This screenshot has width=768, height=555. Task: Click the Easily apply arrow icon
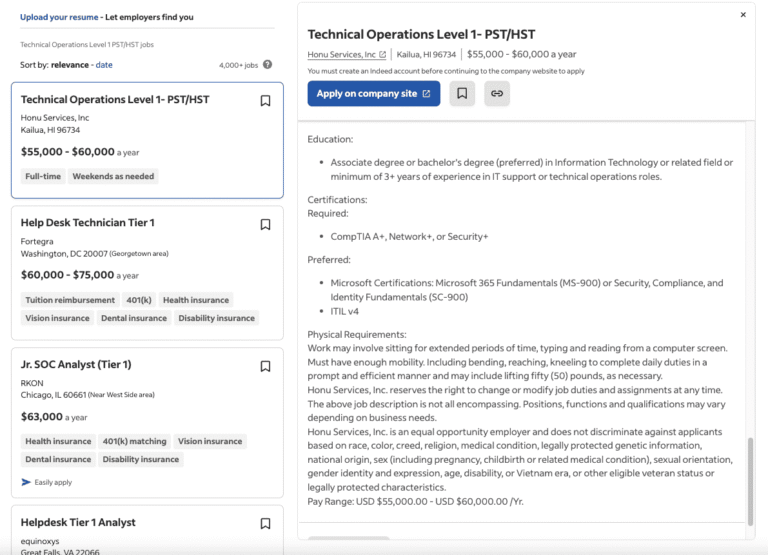tap(26, 483)
